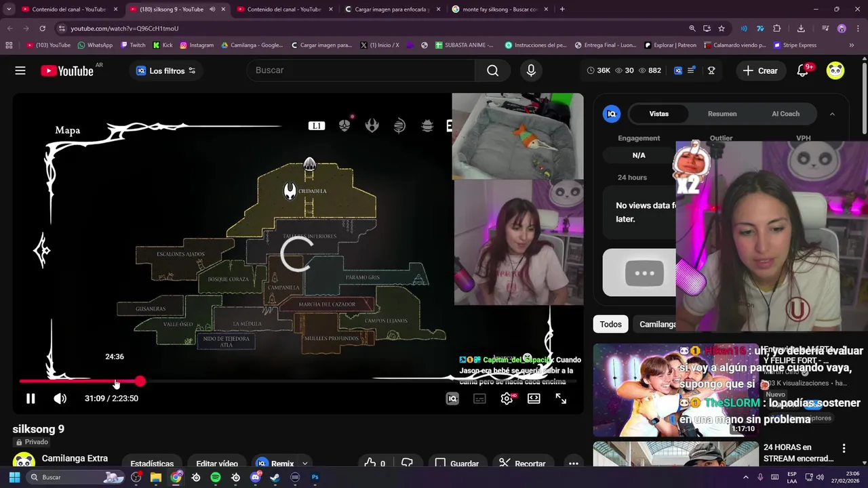
Task: Click the Recortar clip button
Action: click(x=522, y=464)
